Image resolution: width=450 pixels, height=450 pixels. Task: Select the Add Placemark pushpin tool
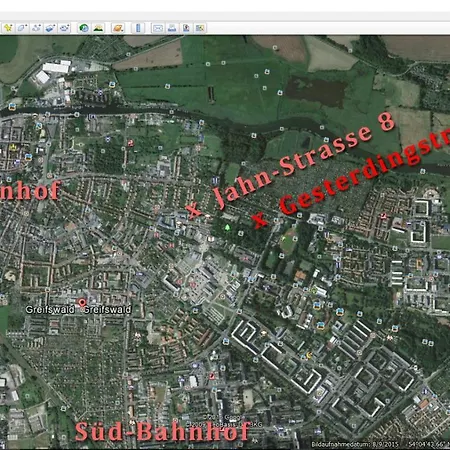(8, 28)
